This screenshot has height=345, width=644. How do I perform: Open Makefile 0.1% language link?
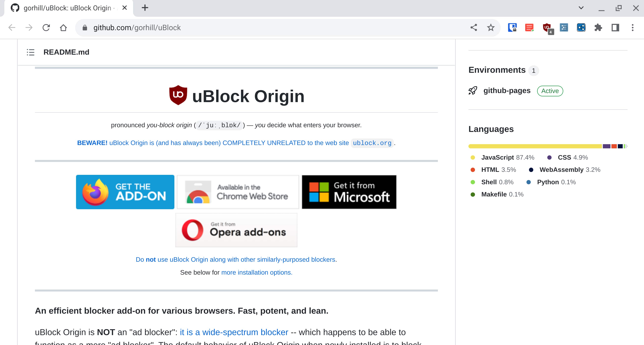click(497, 194)
